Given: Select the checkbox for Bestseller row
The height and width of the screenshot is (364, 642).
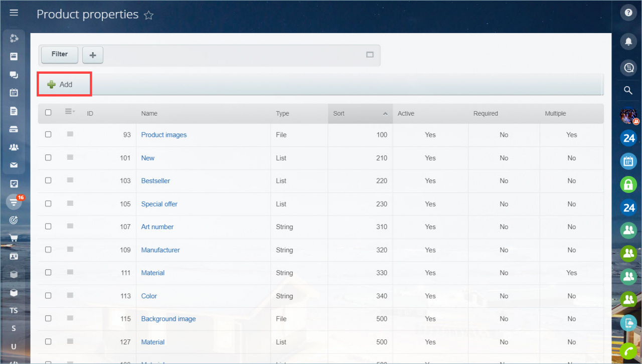Looking at the screenshot, I should point(48,180).
